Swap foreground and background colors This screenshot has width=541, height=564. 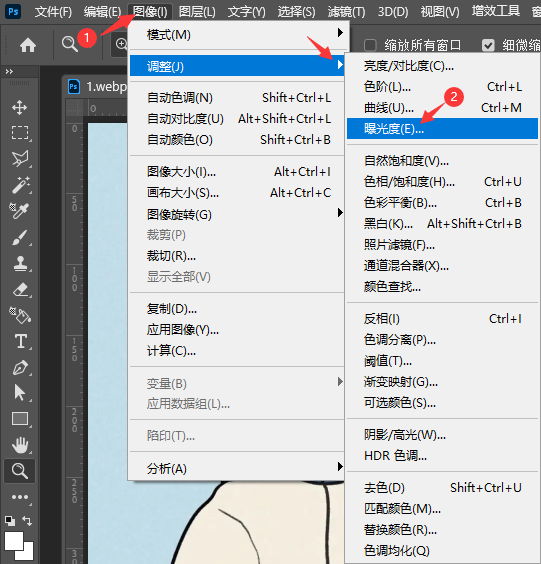pyautogui.click(x=27, y=520)
